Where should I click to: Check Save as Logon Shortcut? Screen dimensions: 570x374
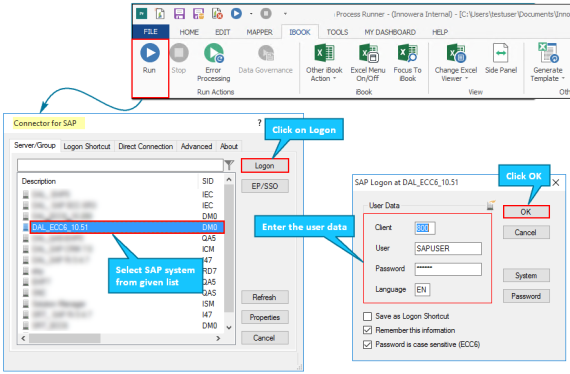point(368,316)
